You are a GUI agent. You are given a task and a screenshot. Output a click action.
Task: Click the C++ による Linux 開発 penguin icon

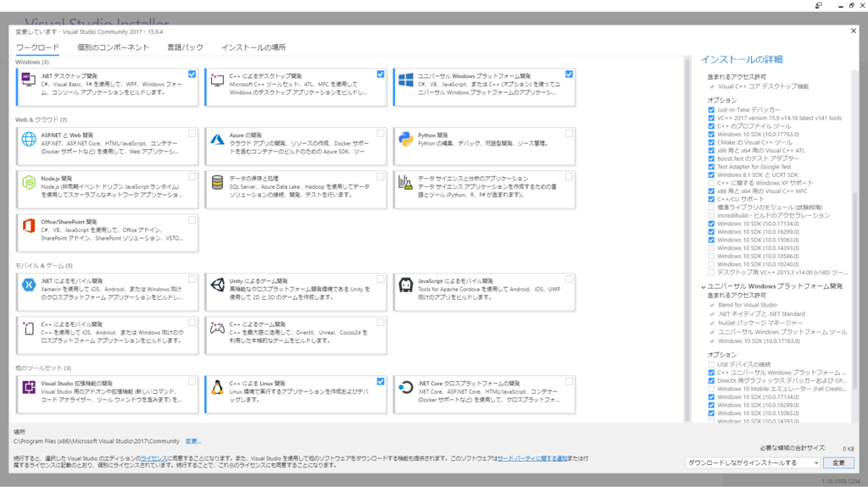(x=217, y=387)
